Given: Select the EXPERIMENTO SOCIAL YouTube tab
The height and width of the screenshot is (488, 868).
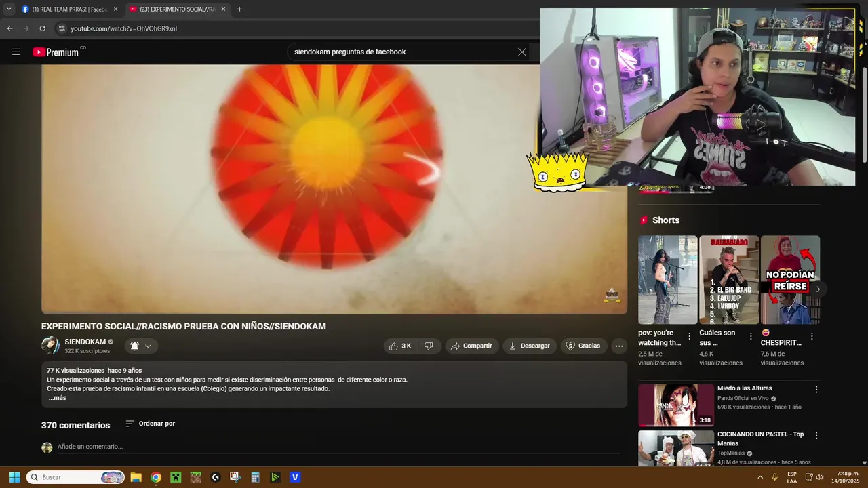Looking at the screenshot, I should coord(178,9).
